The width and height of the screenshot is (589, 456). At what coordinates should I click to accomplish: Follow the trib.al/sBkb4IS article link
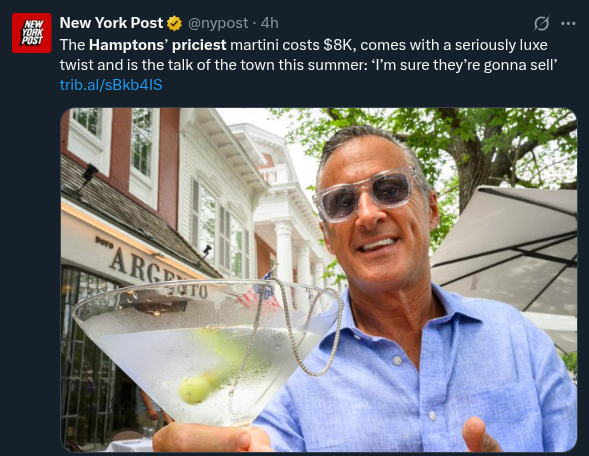pyautogui.click(x=111, y=85)
